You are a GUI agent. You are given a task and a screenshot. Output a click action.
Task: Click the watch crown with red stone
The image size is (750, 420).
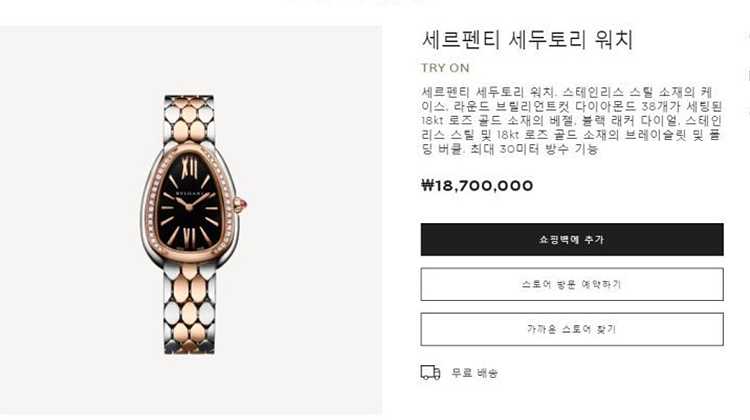click(241, 205)
